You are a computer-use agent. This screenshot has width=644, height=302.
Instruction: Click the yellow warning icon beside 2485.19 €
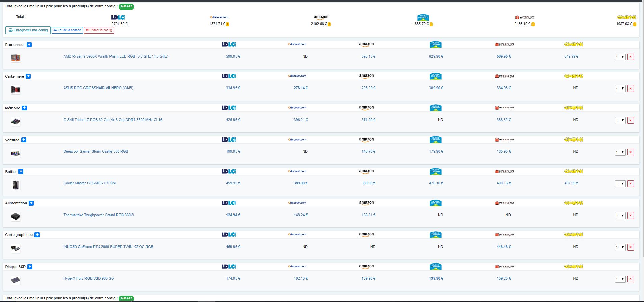point(533,24)
